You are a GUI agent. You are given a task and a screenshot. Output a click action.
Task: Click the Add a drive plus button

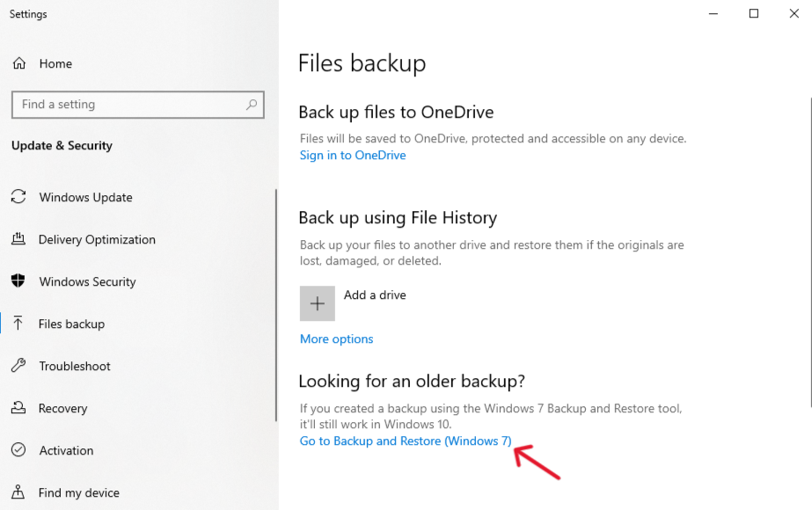(x=317, y=302)
